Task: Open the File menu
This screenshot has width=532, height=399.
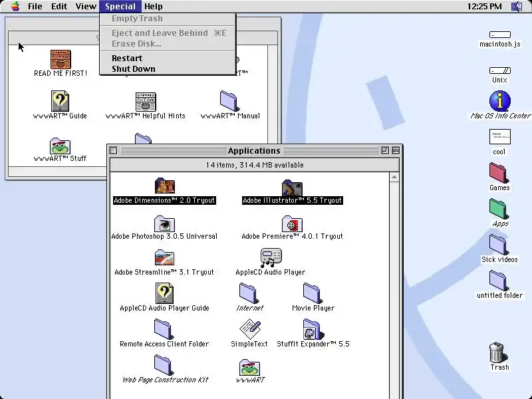Action: 35,6
